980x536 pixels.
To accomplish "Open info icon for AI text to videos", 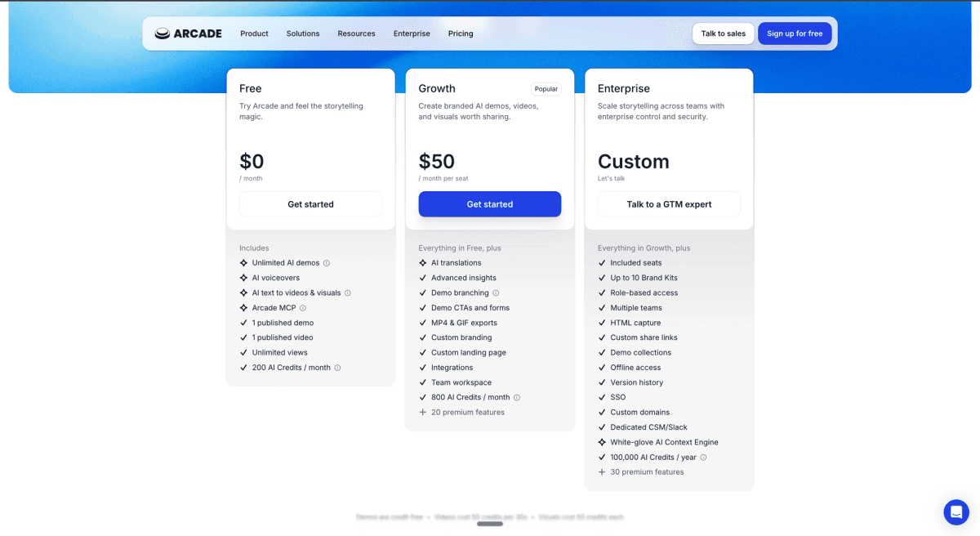I will coord(348,293).
